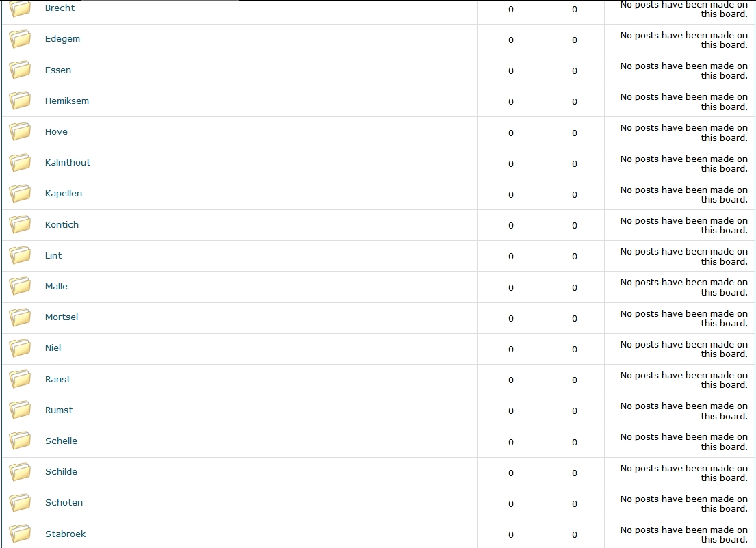Click the folder icon beside Edegem
Screen dimensions: 756x548
pyautogui.click(x=21, y=39)
